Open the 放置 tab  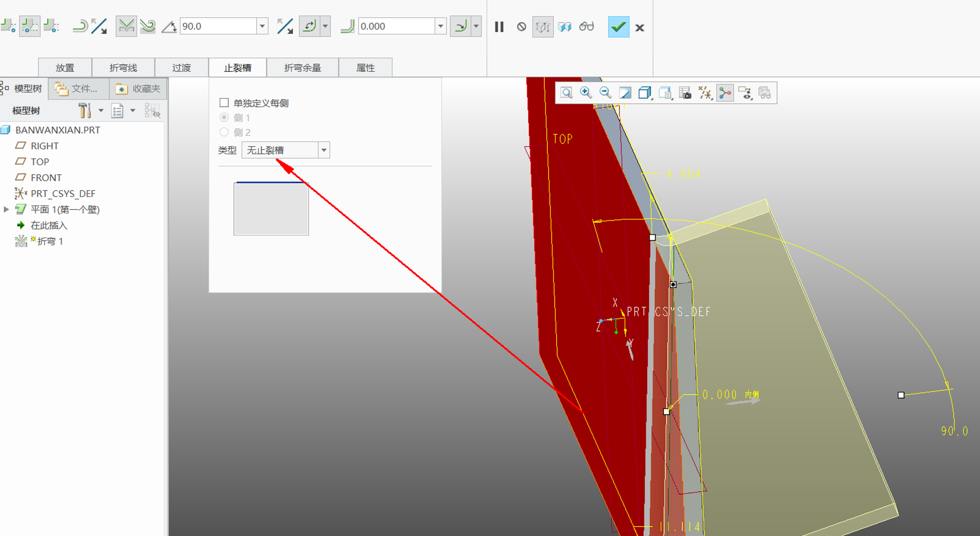[x=65, y=68]
